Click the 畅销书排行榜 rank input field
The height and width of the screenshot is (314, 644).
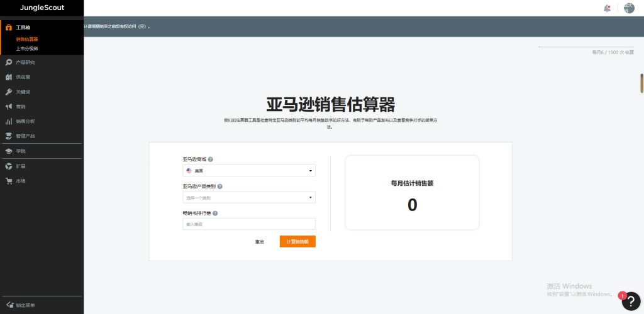click(248, 224)
